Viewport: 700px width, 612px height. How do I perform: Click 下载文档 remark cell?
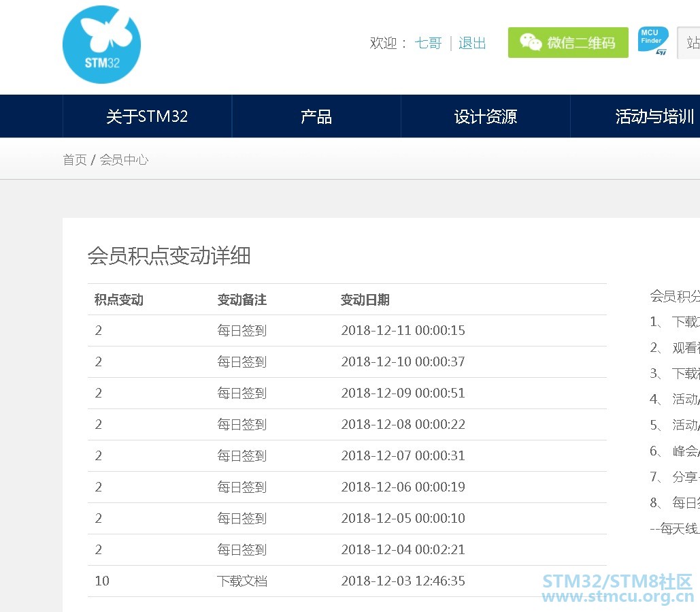coord(242,581)
